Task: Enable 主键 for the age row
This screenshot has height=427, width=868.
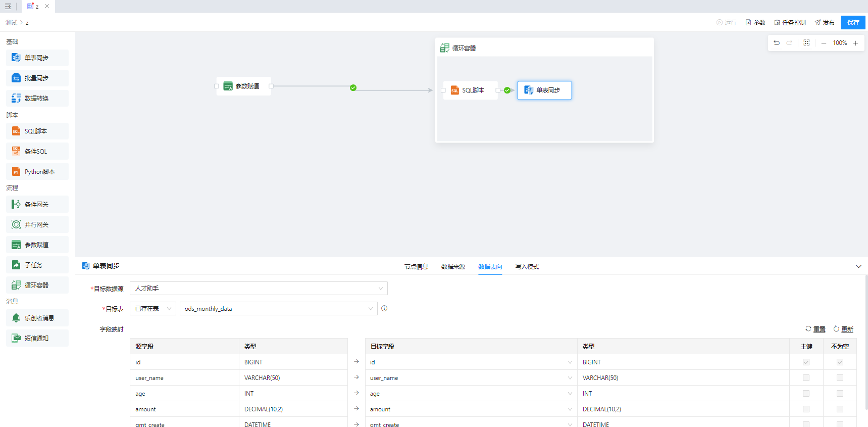Action: coord(806,393)
